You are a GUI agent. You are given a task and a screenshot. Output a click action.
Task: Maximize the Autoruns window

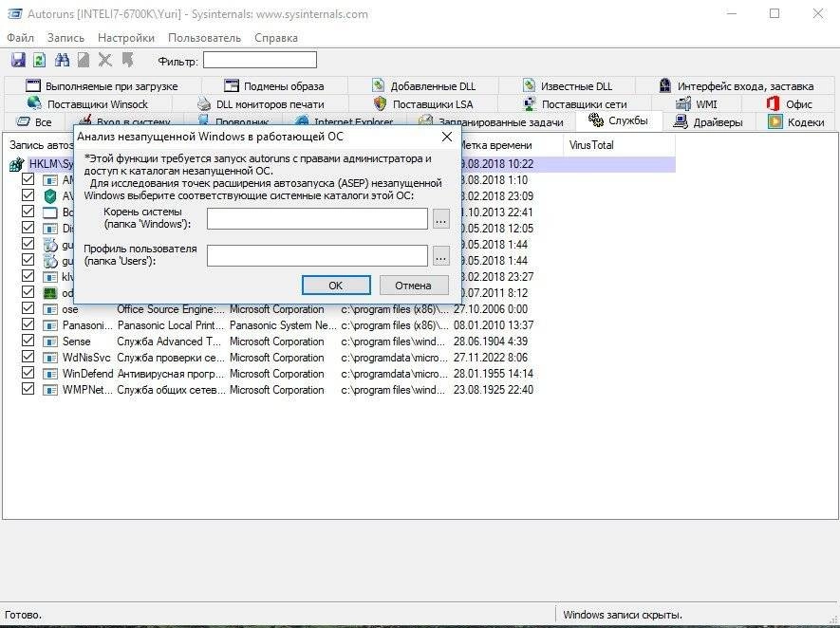[x=775, y=14]
